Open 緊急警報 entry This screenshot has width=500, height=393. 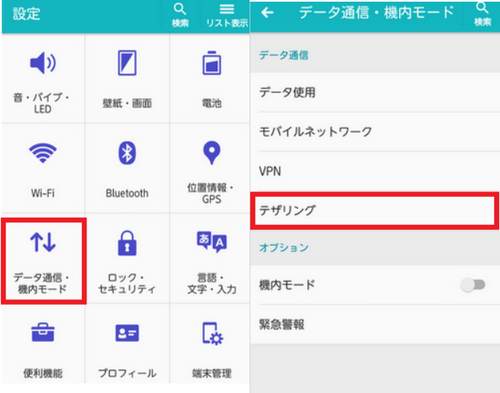[375, 324]
